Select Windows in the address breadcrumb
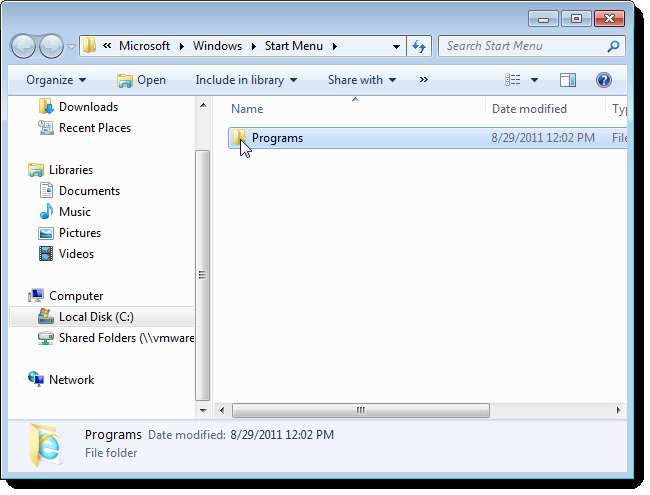The image size is (650, 495). pyautogui.click(x=217, y=46)
